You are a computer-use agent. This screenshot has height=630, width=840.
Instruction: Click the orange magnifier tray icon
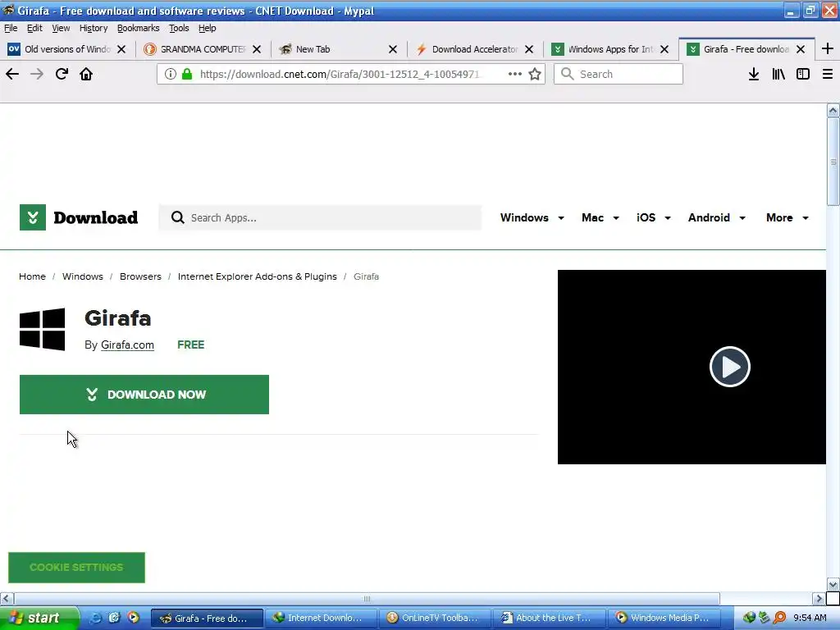point(779,618)
